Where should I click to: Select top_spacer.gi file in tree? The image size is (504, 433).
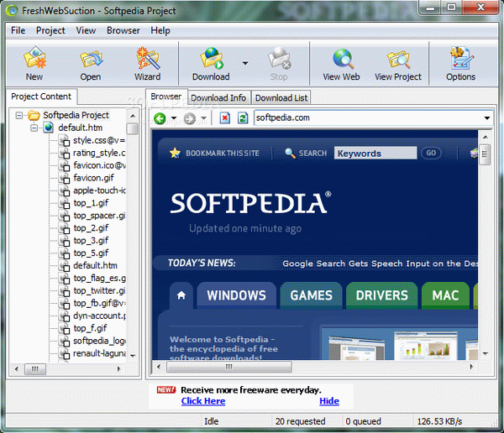[99, 216]
